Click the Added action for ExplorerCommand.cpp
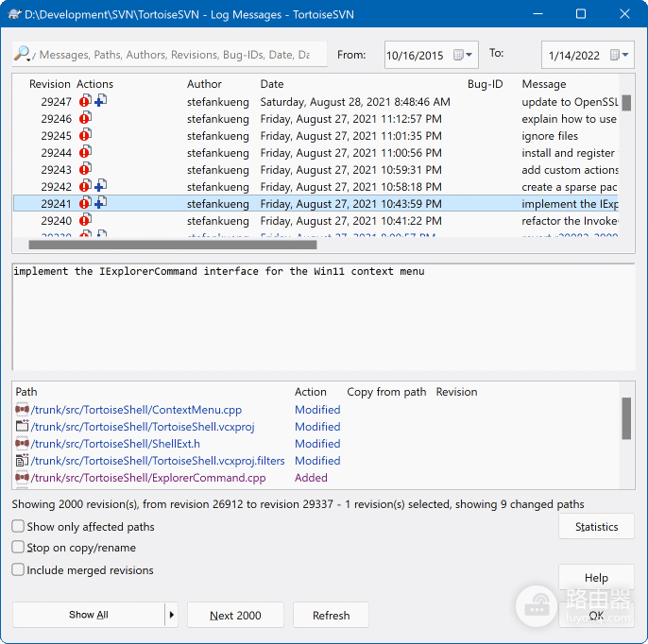 pyautogui.click(x=311, y=477)
